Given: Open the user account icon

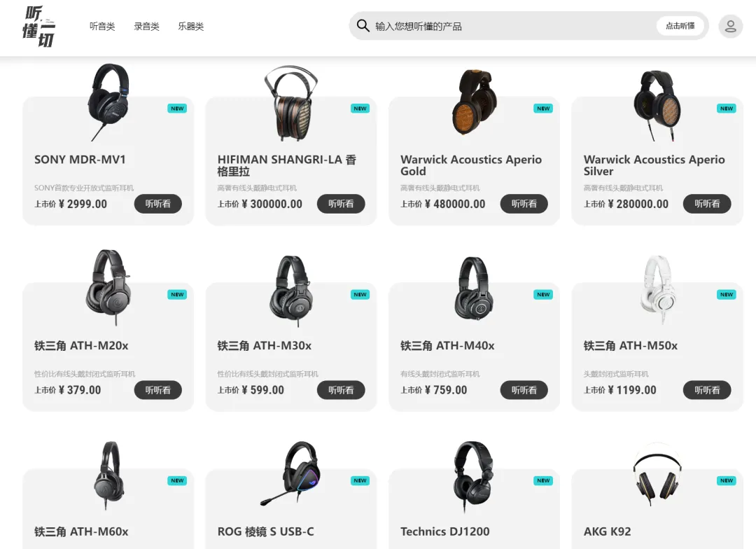Looking at the screenshot, I should pos(730,26).
